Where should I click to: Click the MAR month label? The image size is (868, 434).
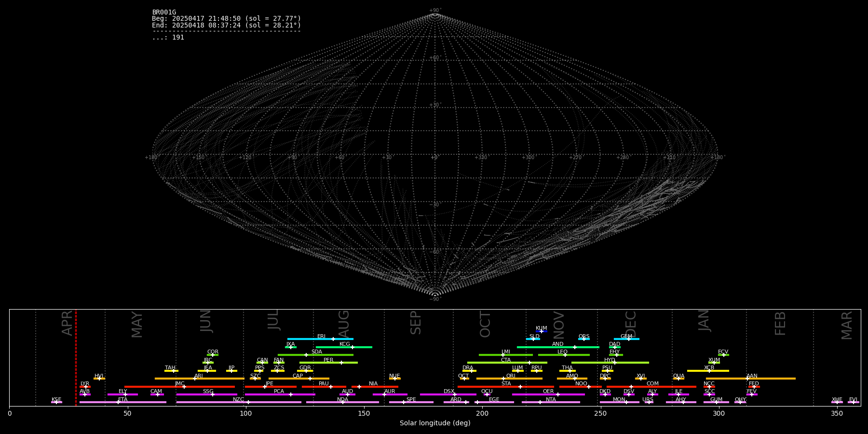(847, 325)
